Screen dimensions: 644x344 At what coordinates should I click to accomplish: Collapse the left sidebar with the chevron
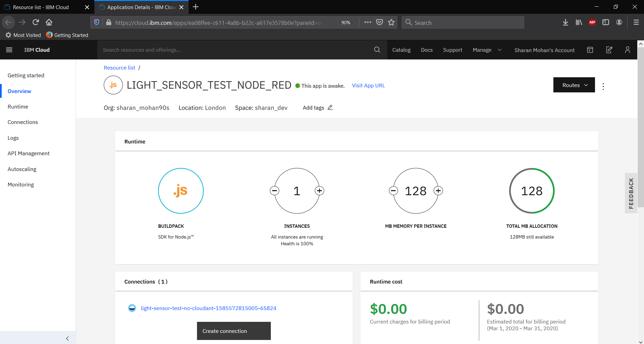coord(67,338)
